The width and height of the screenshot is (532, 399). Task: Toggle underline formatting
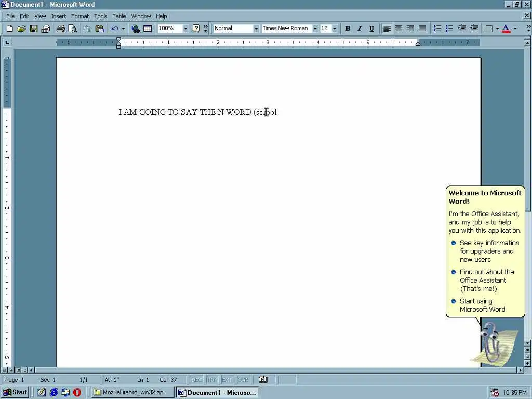coord(371,29)
